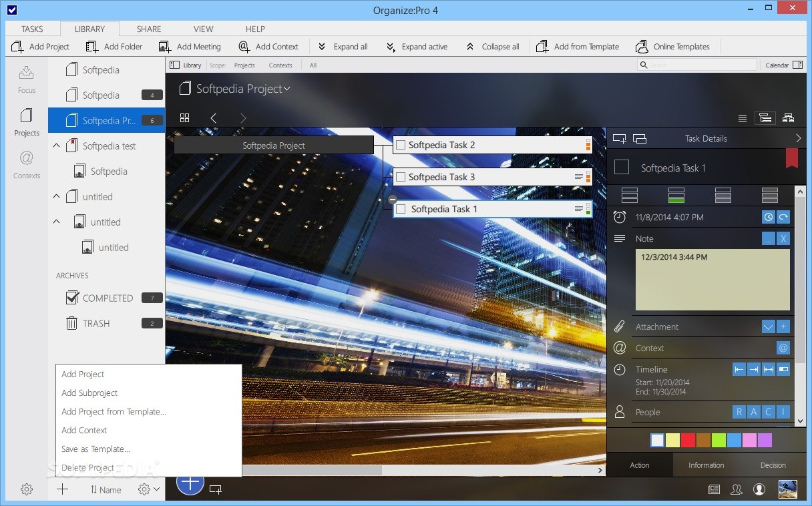Switch to list view icon
Viewport: 812px width, 506px height.
click(743, 118)
